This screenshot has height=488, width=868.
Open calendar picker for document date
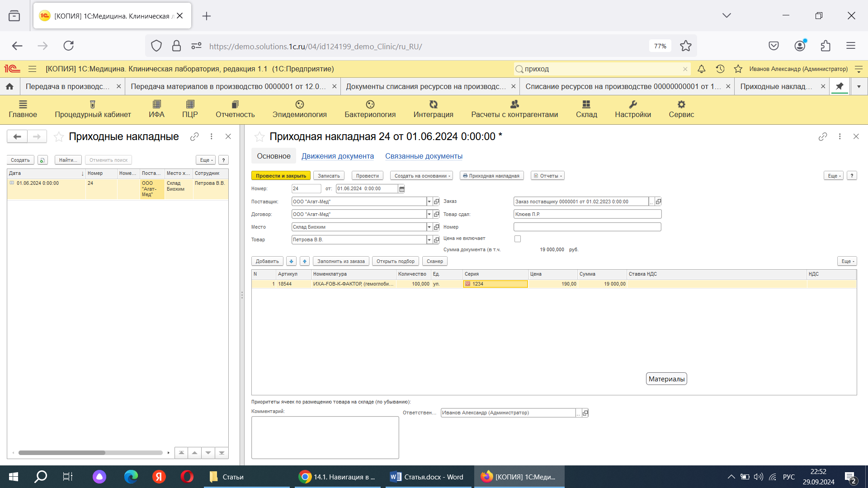(401, 189)
